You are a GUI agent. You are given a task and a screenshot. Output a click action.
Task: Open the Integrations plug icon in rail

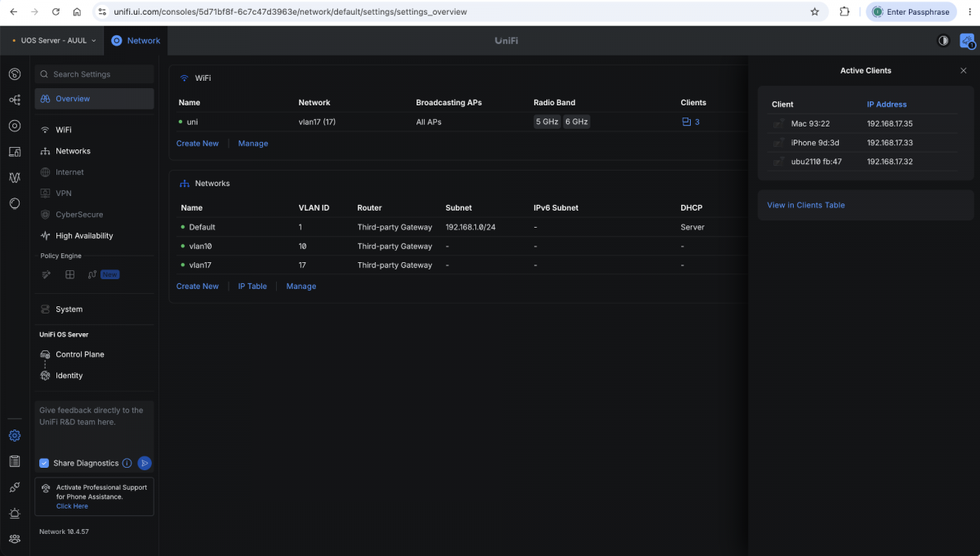point(15,487)
